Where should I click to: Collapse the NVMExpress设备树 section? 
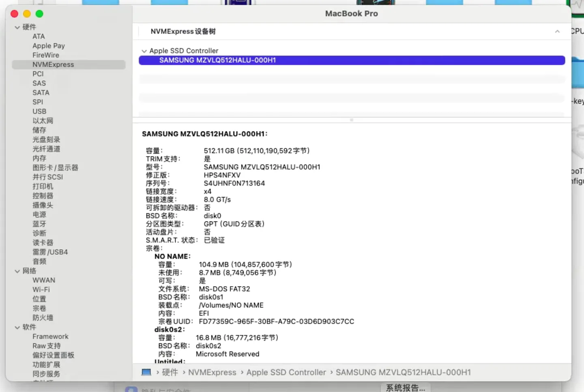click(x=558, y=31)
